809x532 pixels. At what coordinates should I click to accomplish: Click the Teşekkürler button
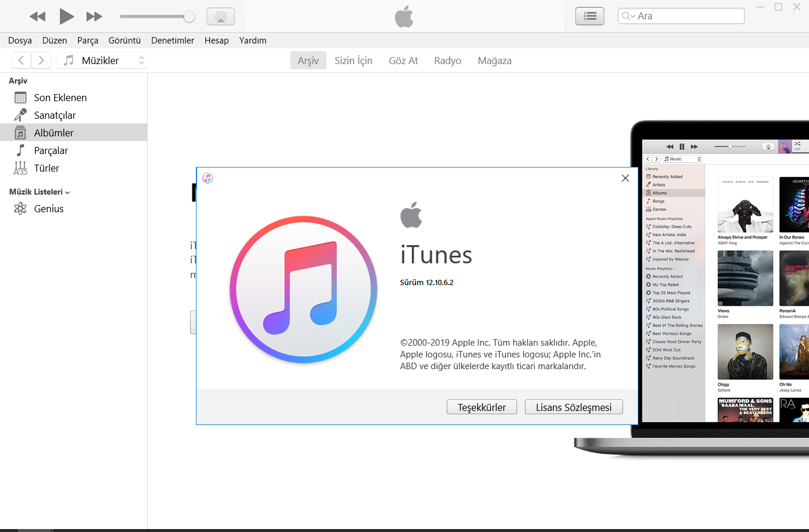(482, 407)
